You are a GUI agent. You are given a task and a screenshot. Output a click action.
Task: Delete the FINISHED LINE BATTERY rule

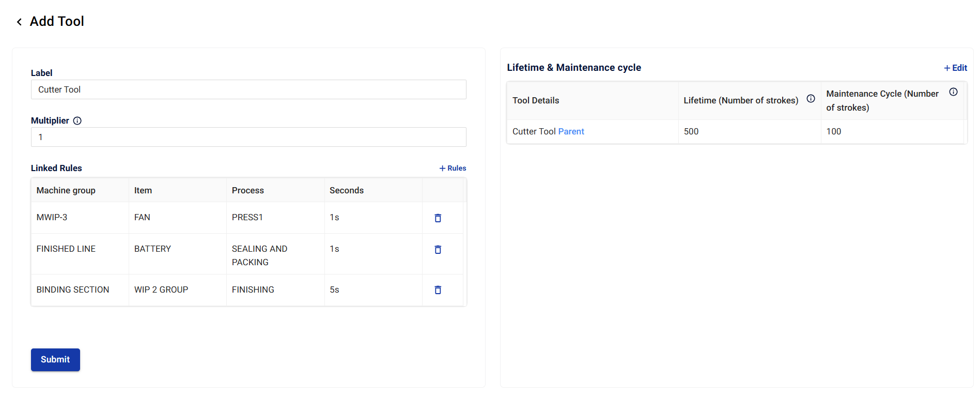438,250
